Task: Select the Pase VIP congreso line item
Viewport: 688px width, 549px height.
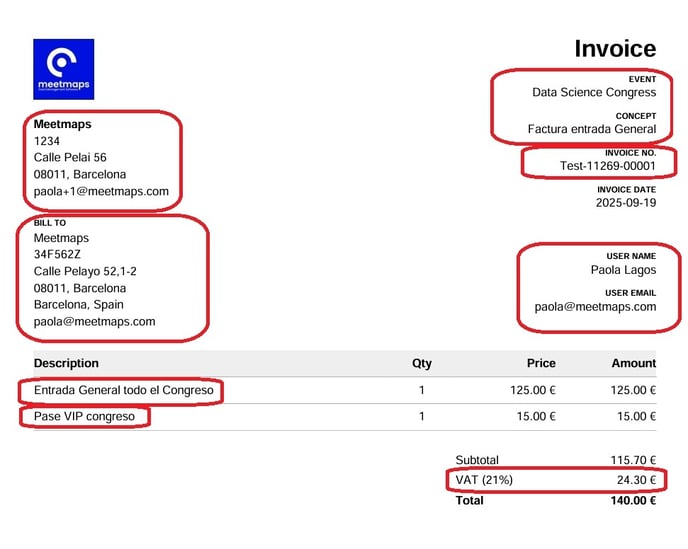Action: 84,416
